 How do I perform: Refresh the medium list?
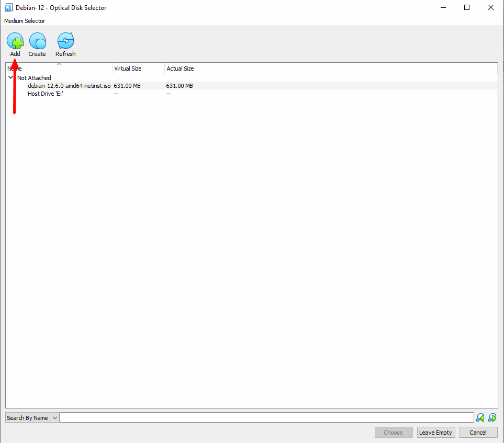[x=65, y=41]
